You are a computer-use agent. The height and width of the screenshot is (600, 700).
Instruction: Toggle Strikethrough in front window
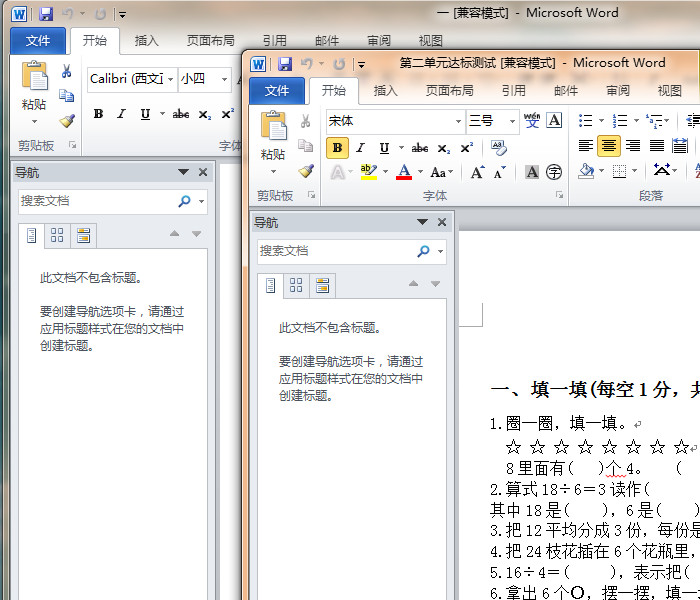420,148
